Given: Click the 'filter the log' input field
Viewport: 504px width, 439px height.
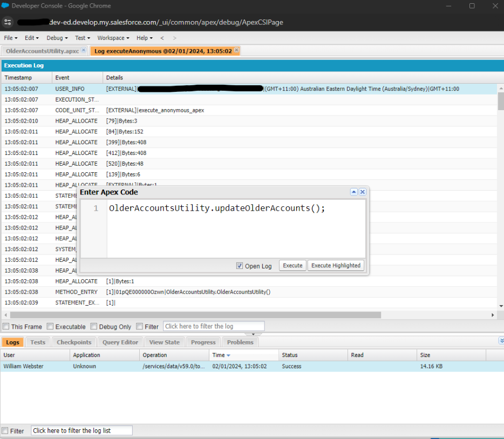Looking at the screenshot, I should tap(214, 327).
